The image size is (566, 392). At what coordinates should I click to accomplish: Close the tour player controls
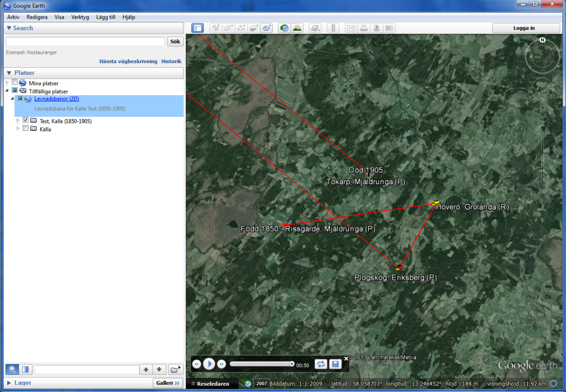[x=346, y=358]
